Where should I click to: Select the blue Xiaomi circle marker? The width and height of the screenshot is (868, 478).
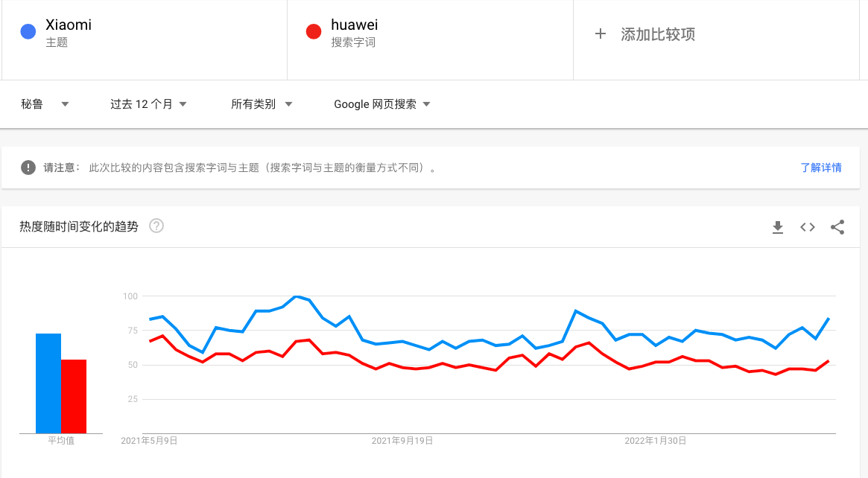[28, 31]
